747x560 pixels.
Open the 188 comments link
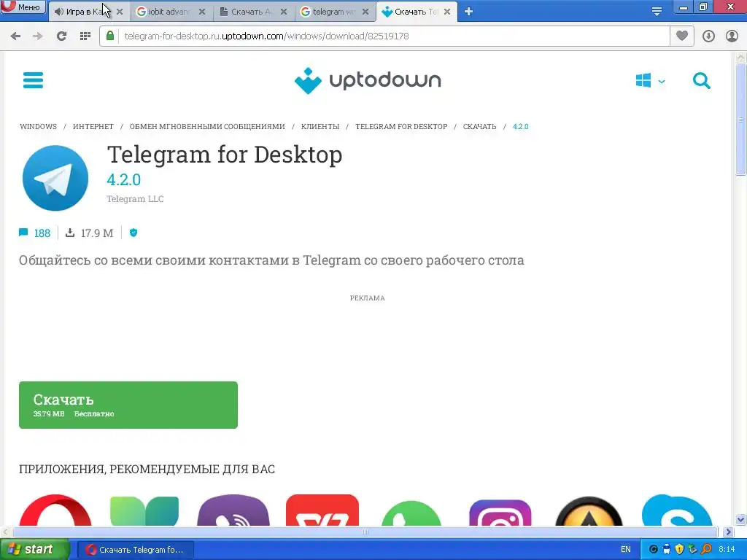point(35,233)
